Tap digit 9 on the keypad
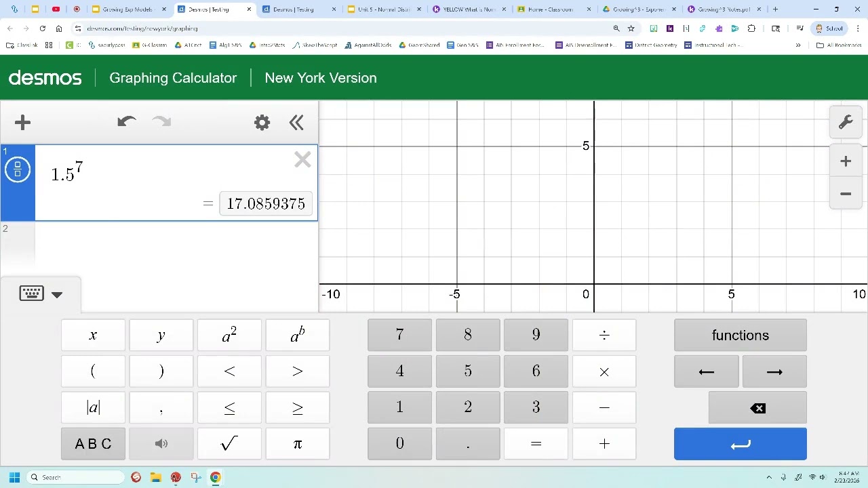The image size is (868, 488). tap(536, 335)
